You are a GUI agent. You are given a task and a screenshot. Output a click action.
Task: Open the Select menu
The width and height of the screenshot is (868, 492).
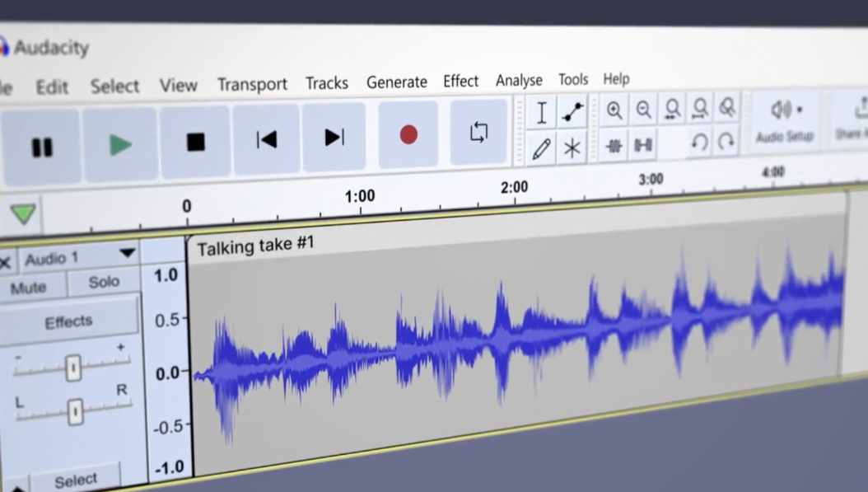114,86
